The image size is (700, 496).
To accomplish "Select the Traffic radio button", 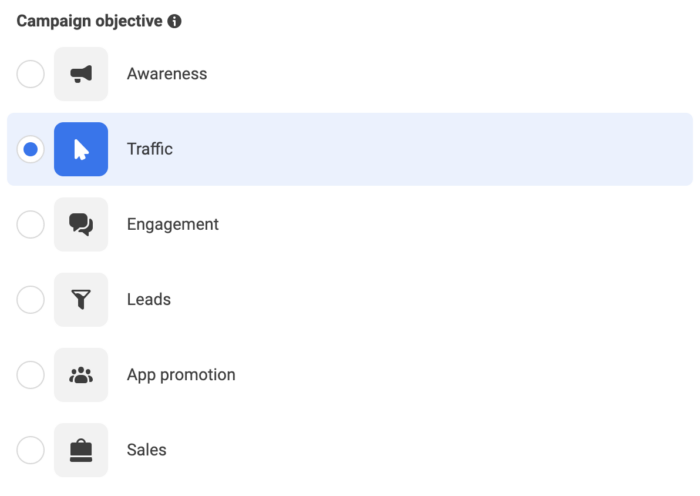I will (x=30, y=149).
